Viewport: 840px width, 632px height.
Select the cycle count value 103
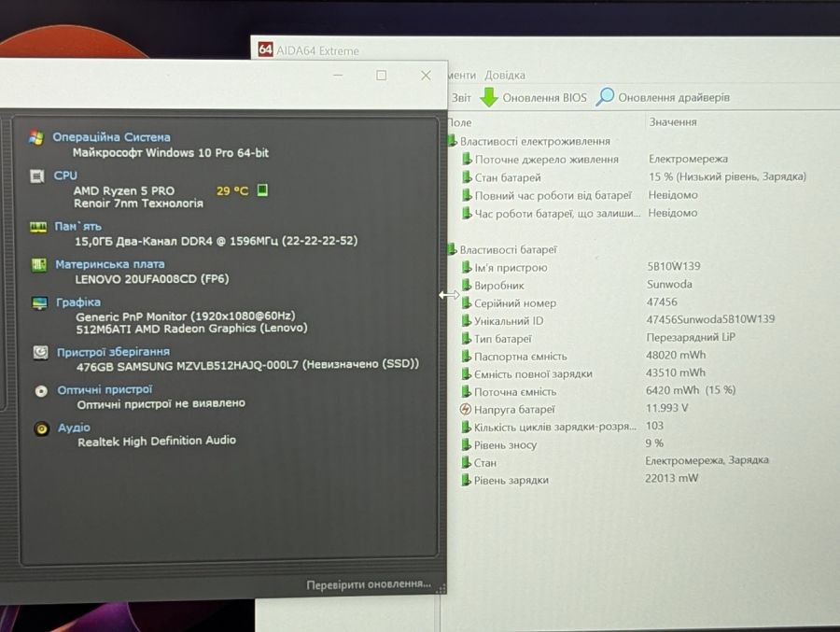[654, 425]
